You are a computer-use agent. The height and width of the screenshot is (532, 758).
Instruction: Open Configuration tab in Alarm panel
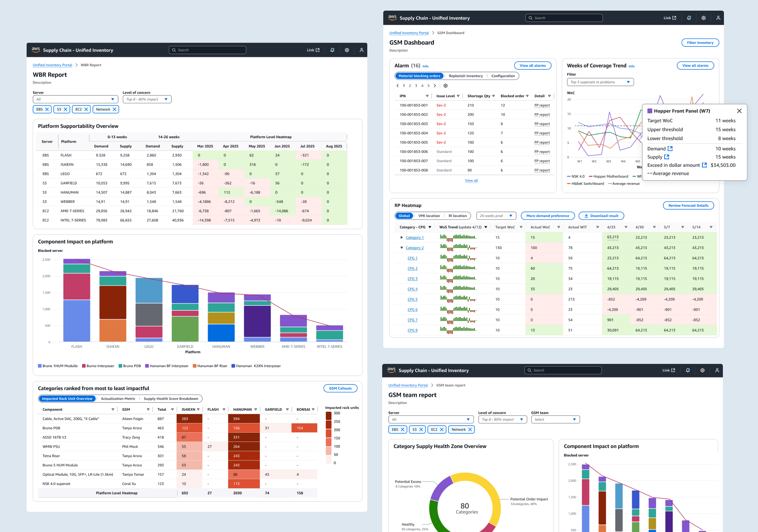pos(503,76)
